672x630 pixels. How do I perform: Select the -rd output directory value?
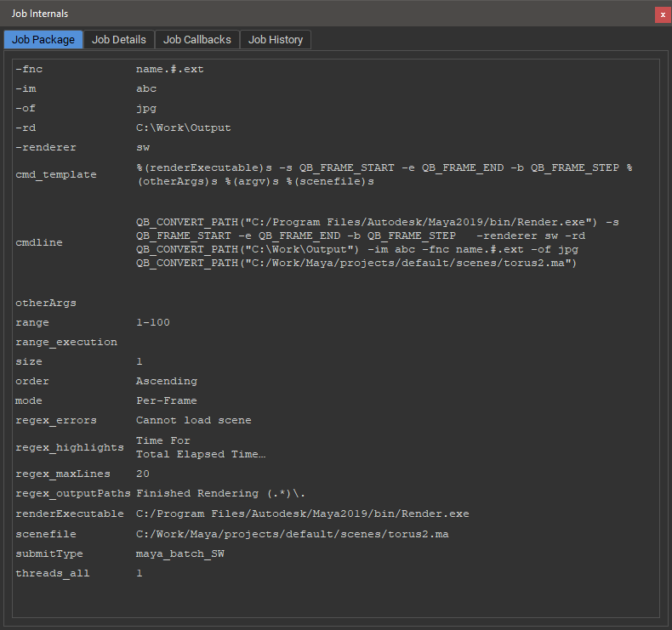tap(183, 128)
